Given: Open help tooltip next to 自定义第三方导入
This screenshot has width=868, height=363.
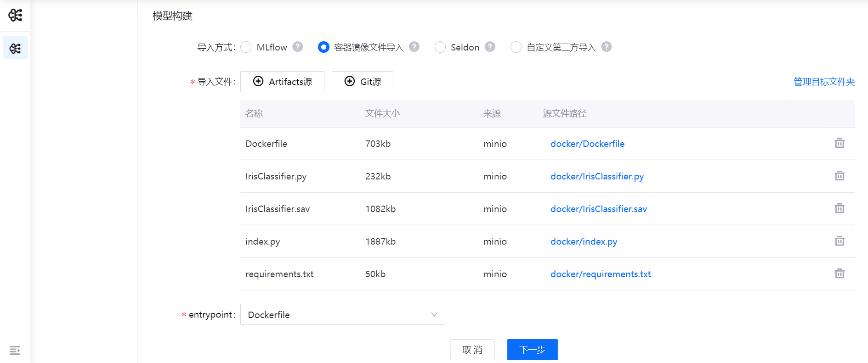Looking at the screenshot, I should click(x=607, y=47).
